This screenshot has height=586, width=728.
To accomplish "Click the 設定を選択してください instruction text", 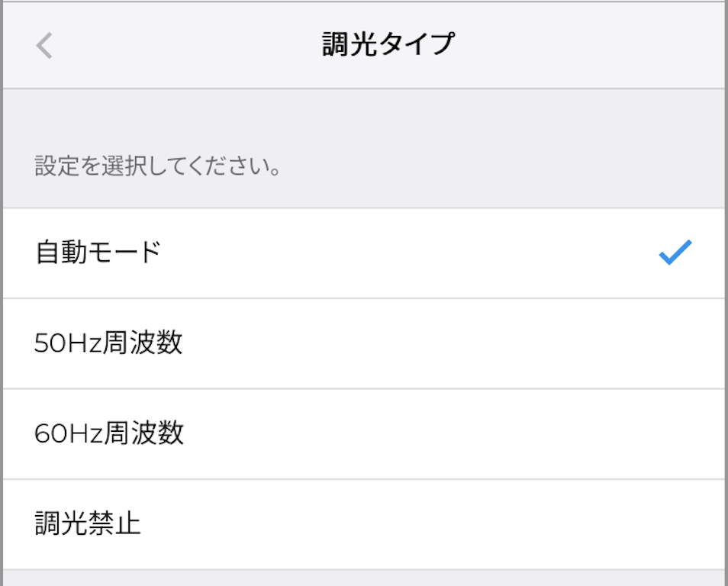I will pyautogui.click(x=158, y=166).
